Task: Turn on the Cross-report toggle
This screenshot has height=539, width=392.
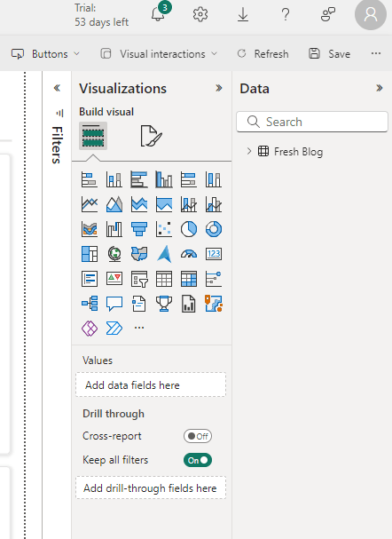Action: [x=198, y=436]
